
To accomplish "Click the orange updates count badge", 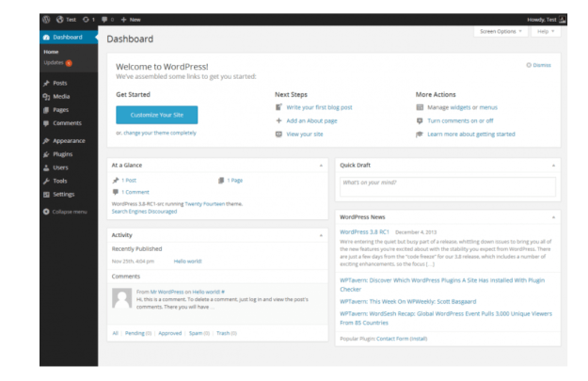I will coord(69,63).
